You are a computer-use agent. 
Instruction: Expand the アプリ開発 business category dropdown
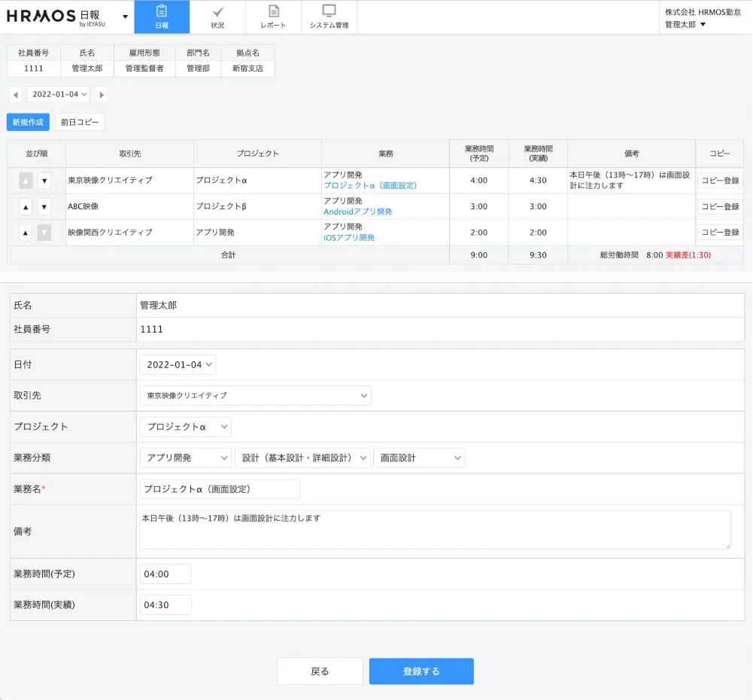[185, 457]
